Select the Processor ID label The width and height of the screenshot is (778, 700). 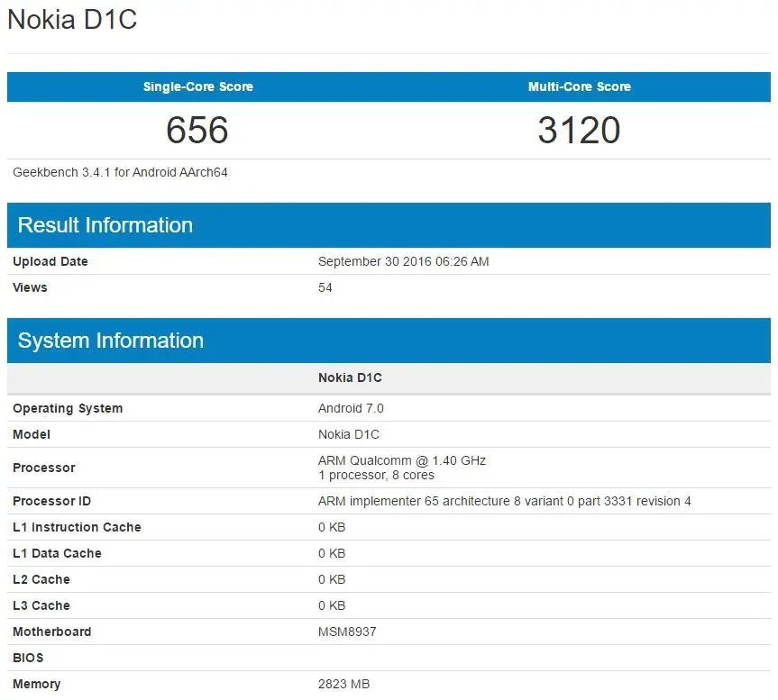pos(51,501)
